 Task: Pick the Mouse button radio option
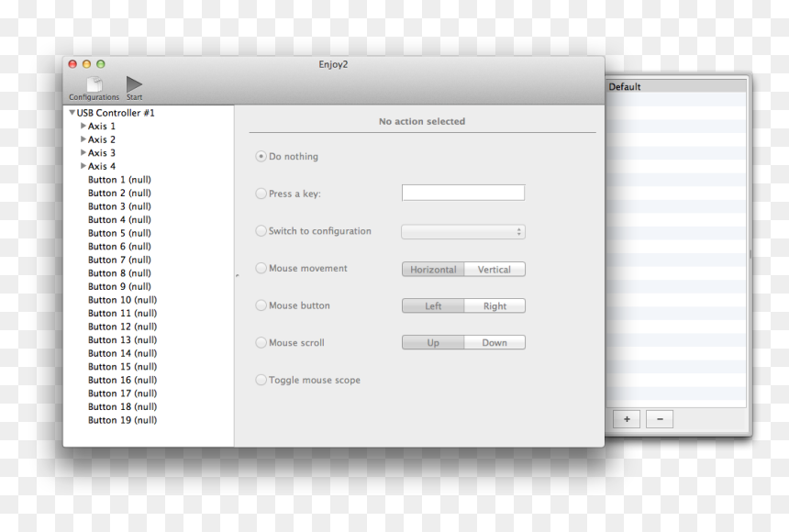click(261, 305)
